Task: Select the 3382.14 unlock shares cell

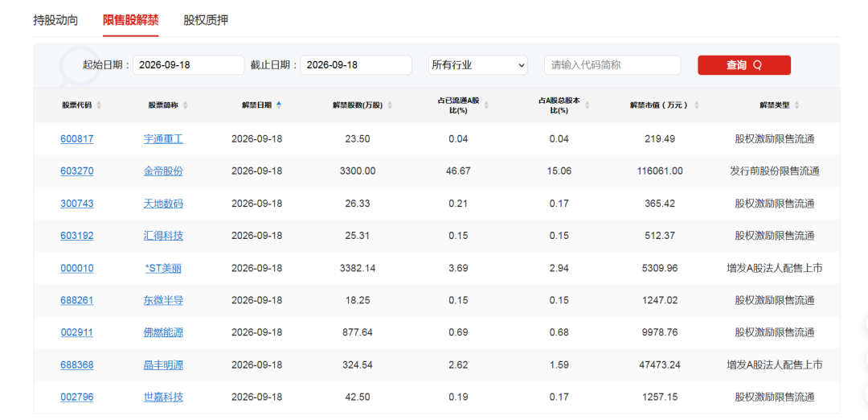Action: click(x=358, y=269)
